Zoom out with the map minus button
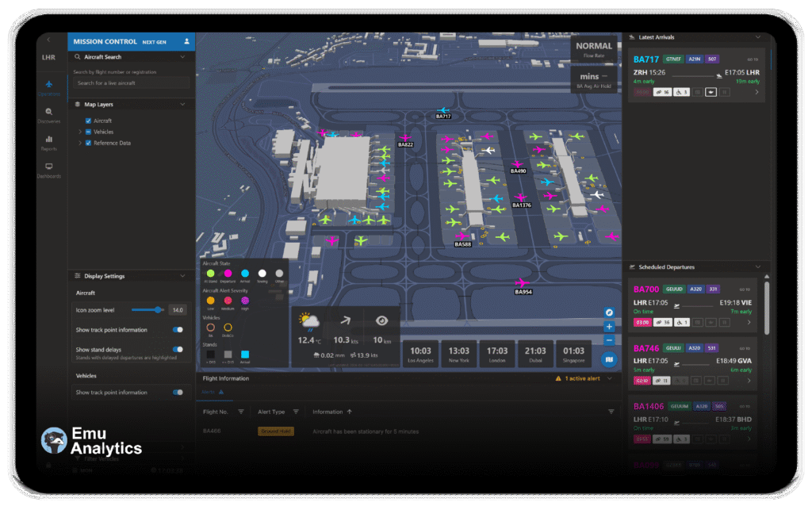Viewport: 812px width, 510px height. coord(609,339)
